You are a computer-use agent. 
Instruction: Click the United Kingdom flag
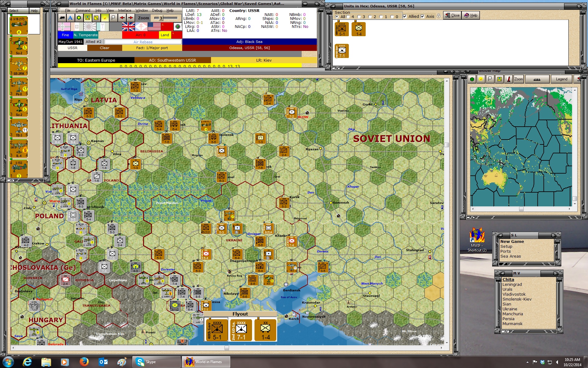click(128, 27)
